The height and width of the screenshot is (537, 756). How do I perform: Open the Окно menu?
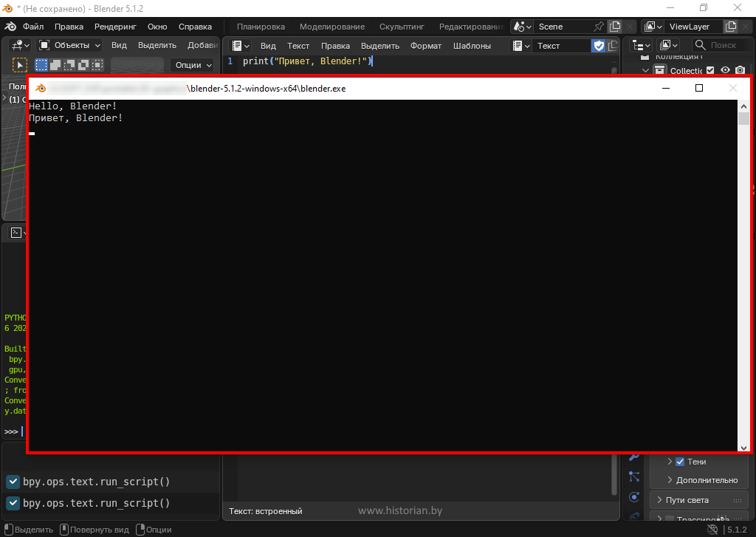coord(157,27)
